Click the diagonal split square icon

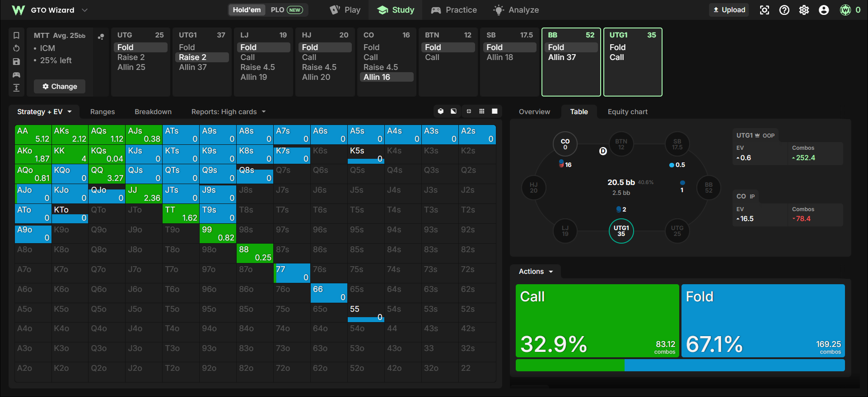tap(453, 111)
